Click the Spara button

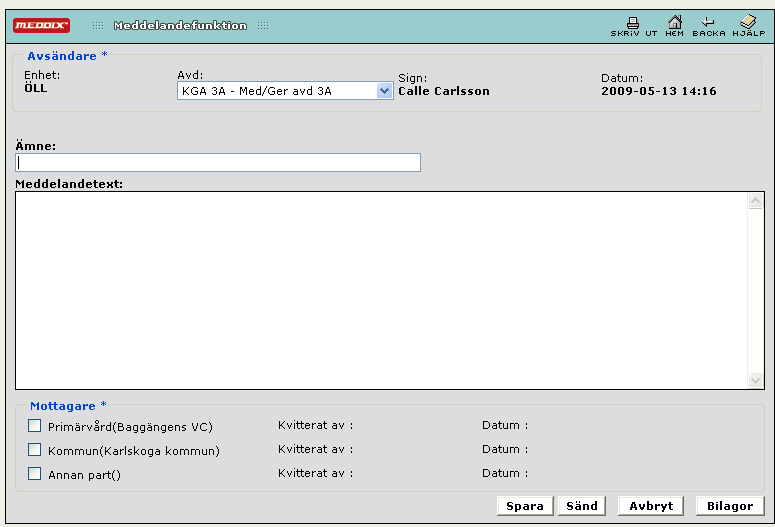pyautogui.click(x=525, y=506)
